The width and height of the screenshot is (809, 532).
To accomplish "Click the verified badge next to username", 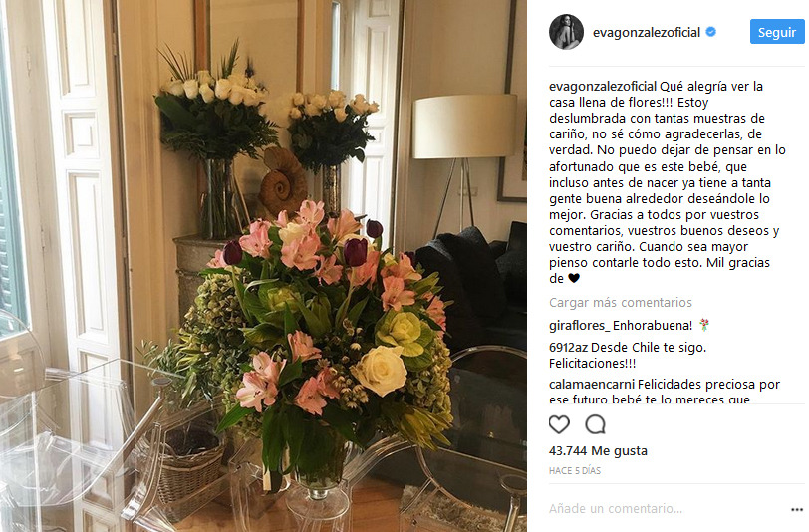I will [x=711, y=32].
